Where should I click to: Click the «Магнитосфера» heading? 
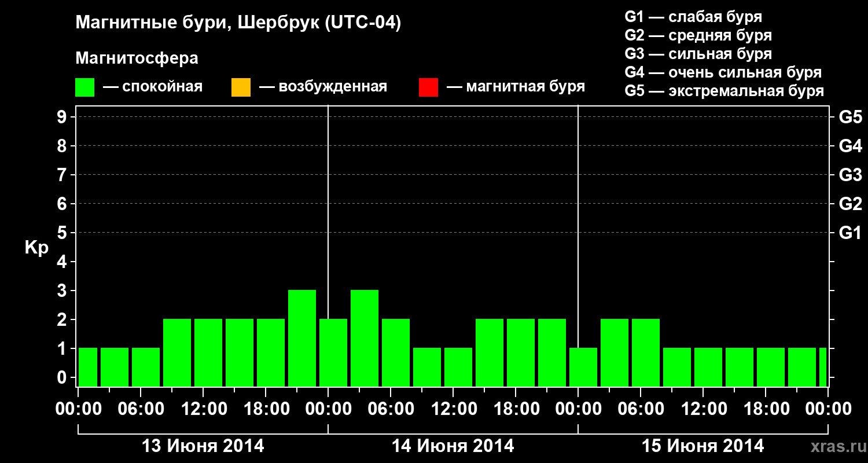coord(137,58)
